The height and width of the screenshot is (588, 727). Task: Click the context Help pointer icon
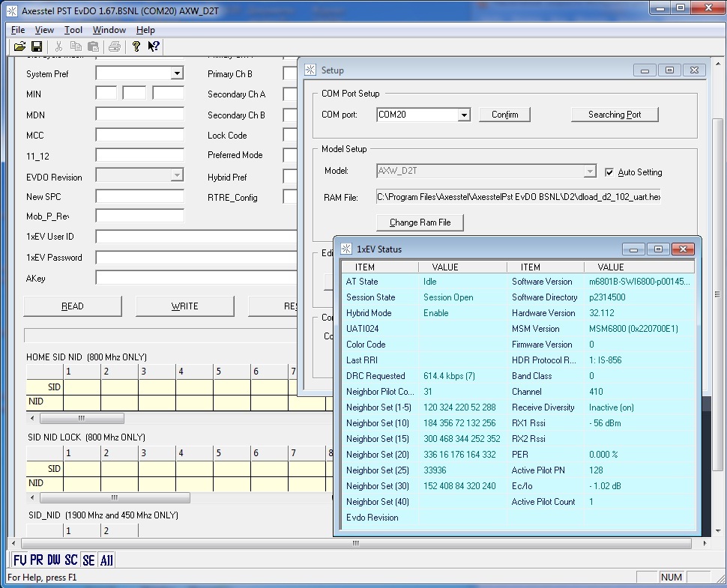[x=154, y=46]
